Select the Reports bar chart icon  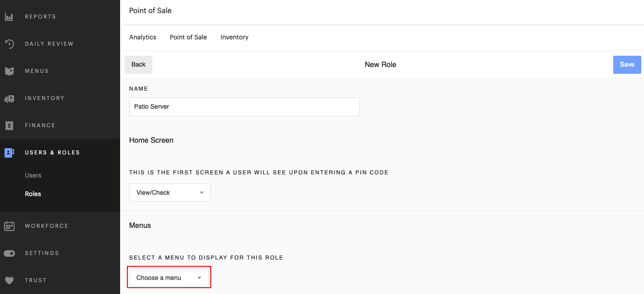10,16
